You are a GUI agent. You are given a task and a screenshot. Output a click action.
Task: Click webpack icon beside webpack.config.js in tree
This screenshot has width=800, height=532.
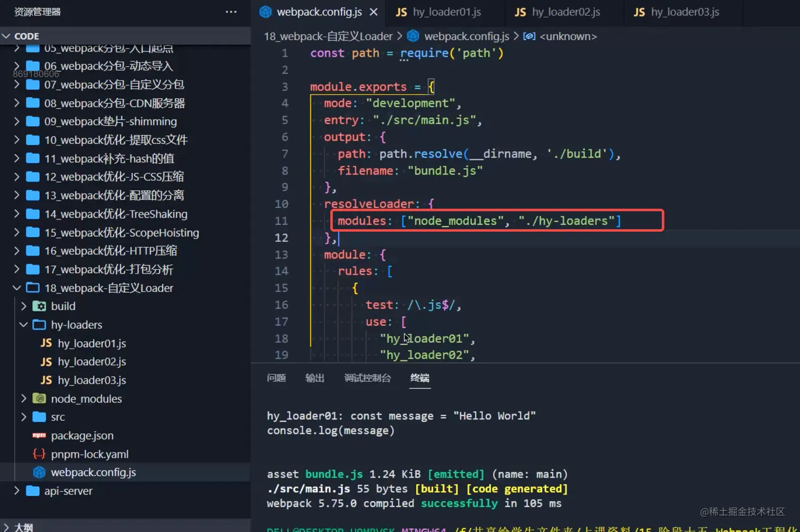[39, 472]
